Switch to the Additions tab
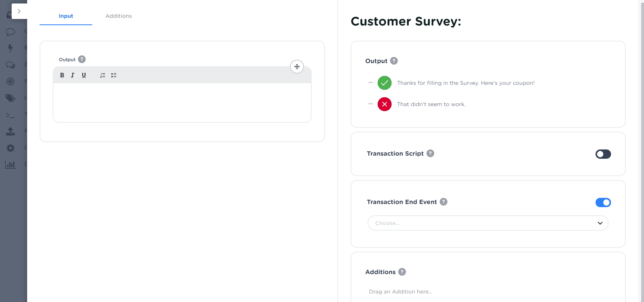The image size is (644, 302). pyautogui.click(x=119, y=16)
